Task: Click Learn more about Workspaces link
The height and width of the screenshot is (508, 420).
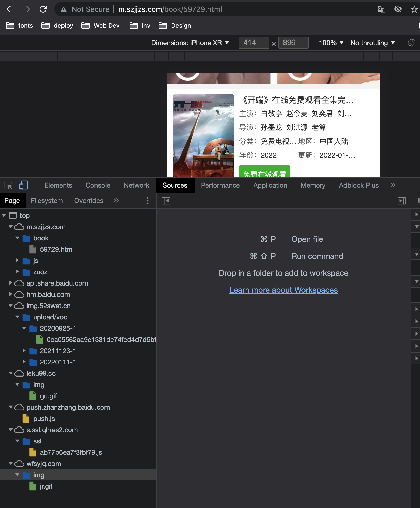Action: [x=283, y=290]
